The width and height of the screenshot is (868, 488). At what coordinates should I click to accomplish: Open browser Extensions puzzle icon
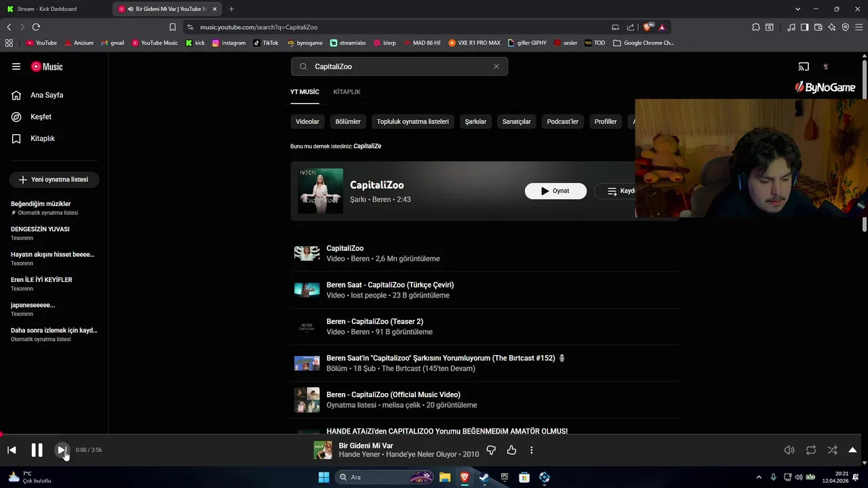point(756,27)
